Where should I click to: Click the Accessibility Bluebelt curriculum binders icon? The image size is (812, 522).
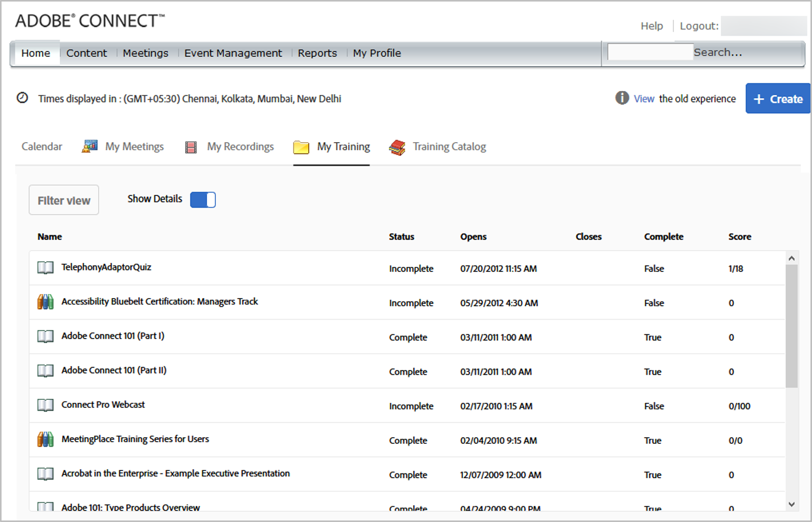click(46, 302)
